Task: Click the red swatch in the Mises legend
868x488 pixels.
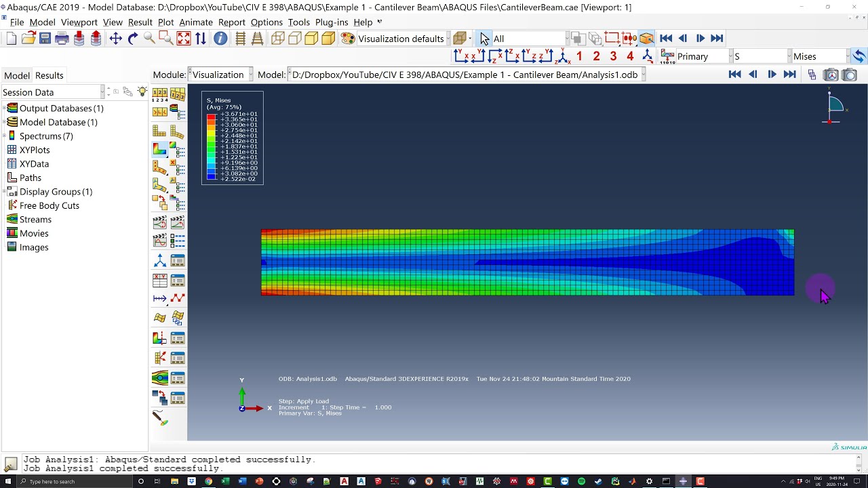Action: pos(211,117)
